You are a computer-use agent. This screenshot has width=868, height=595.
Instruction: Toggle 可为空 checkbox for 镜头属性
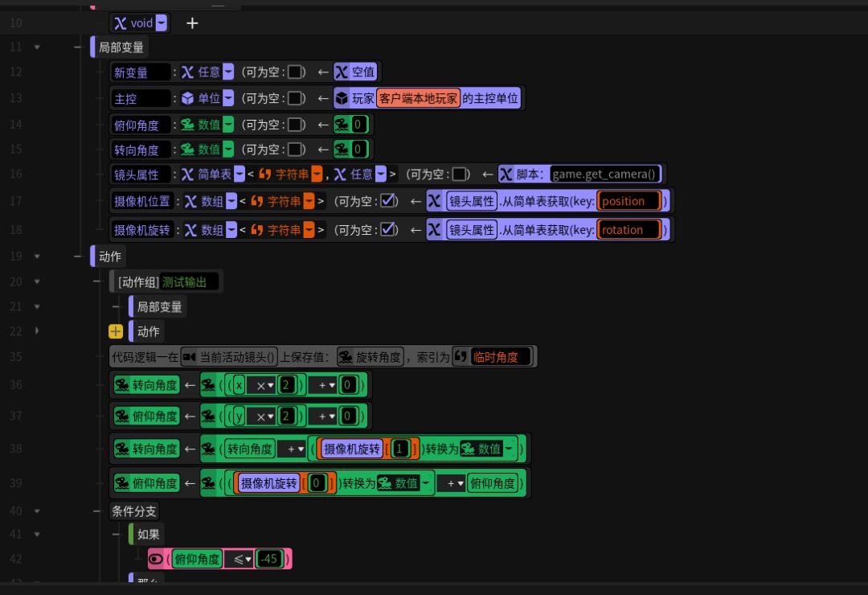coord(460,174)
